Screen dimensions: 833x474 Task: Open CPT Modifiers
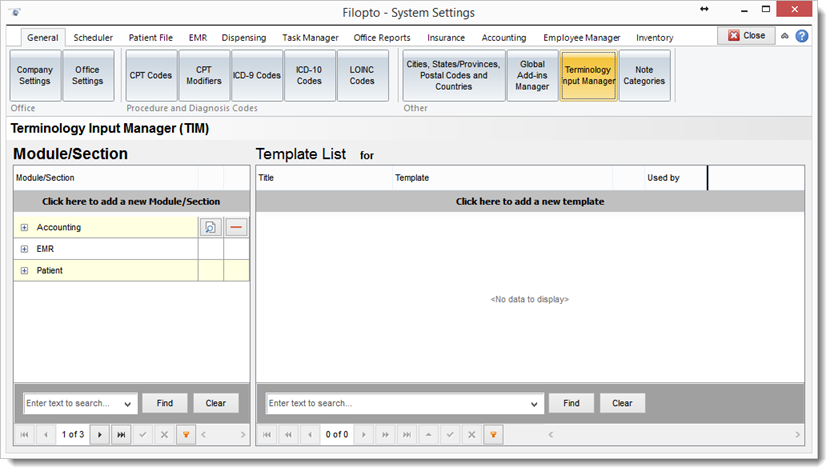click(204, 75)
